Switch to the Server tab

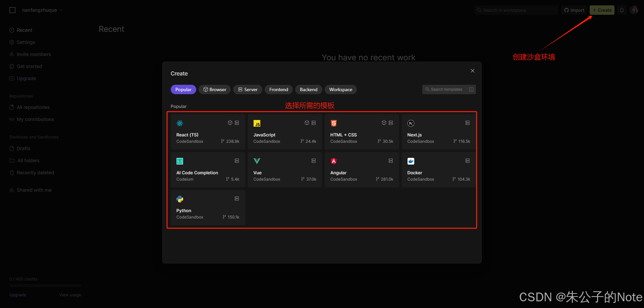tap(248, 89)
